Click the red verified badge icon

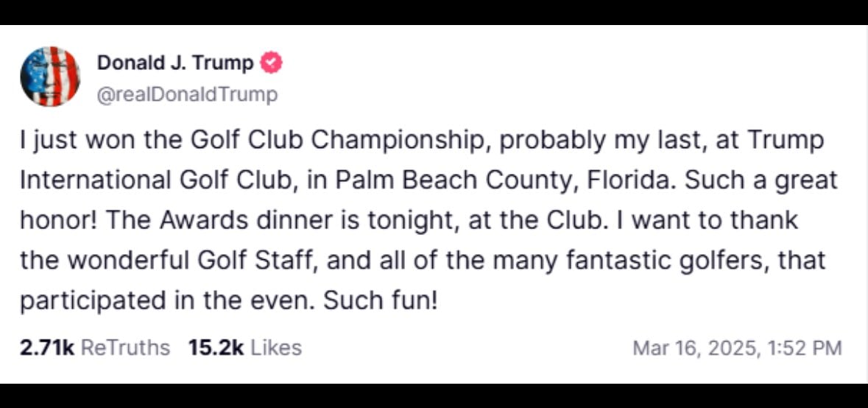click(271, 63)
